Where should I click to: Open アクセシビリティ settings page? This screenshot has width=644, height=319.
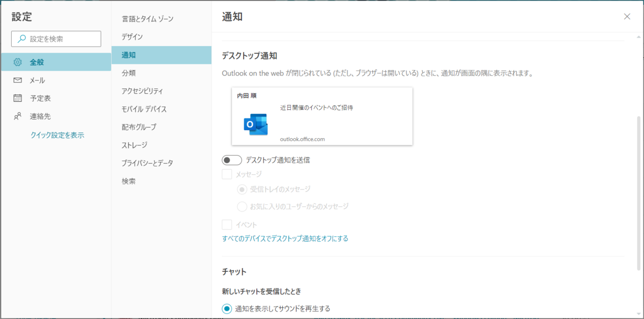[162, 91]
